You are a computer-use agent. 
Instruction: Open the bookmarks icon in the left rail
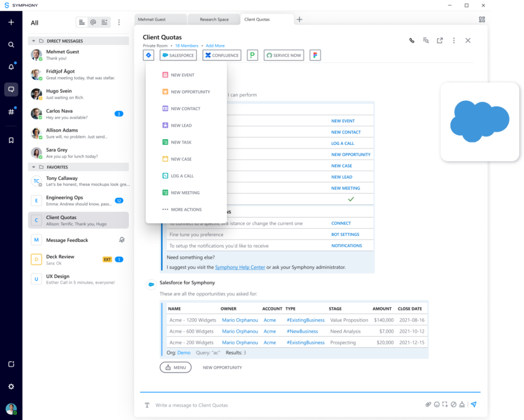pos(11,140)
